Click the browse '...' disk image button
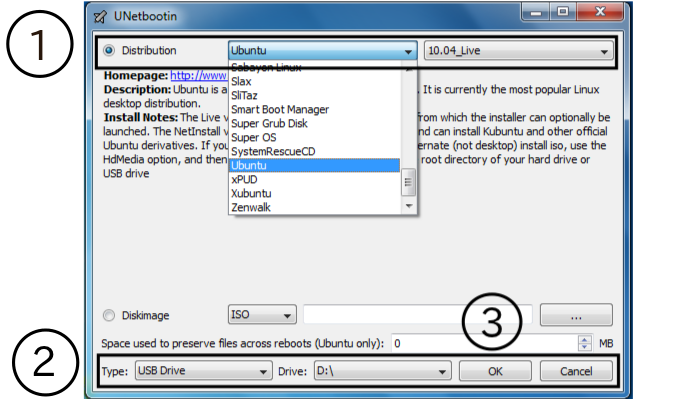This screenshot has height=399, width=700. 576,316
